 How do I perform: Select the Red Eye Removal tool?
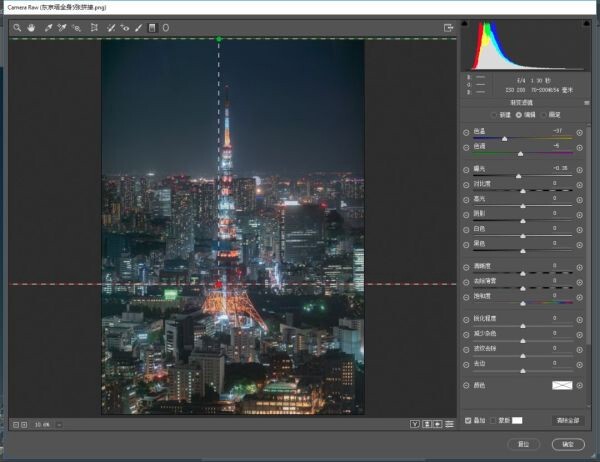click(125, 28)
